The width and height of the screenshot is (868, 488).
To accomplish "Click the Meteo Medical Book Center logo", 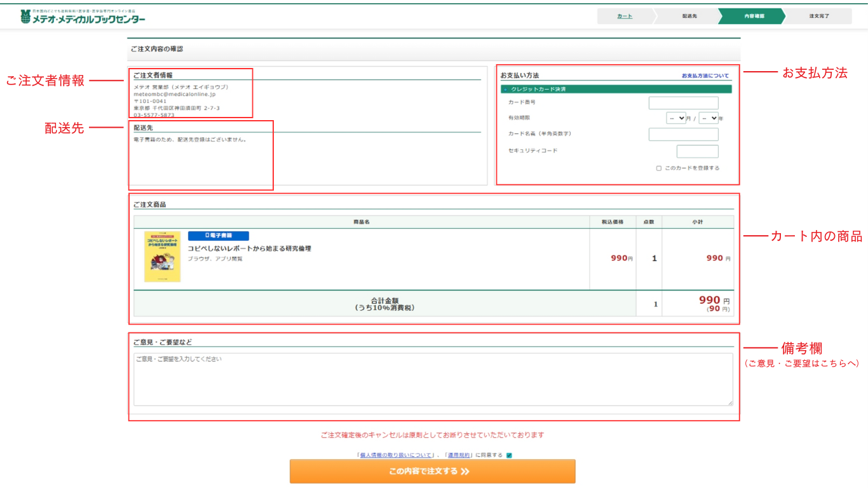I will [83, 17].
